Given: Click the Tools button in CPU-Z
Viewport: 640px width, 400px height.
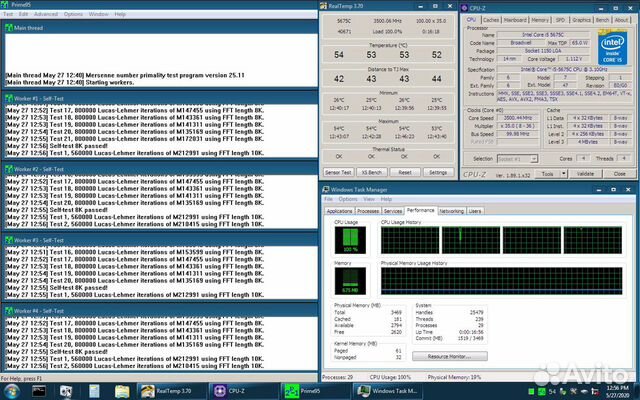Looking at the screenshot, I should click(547, 174).
